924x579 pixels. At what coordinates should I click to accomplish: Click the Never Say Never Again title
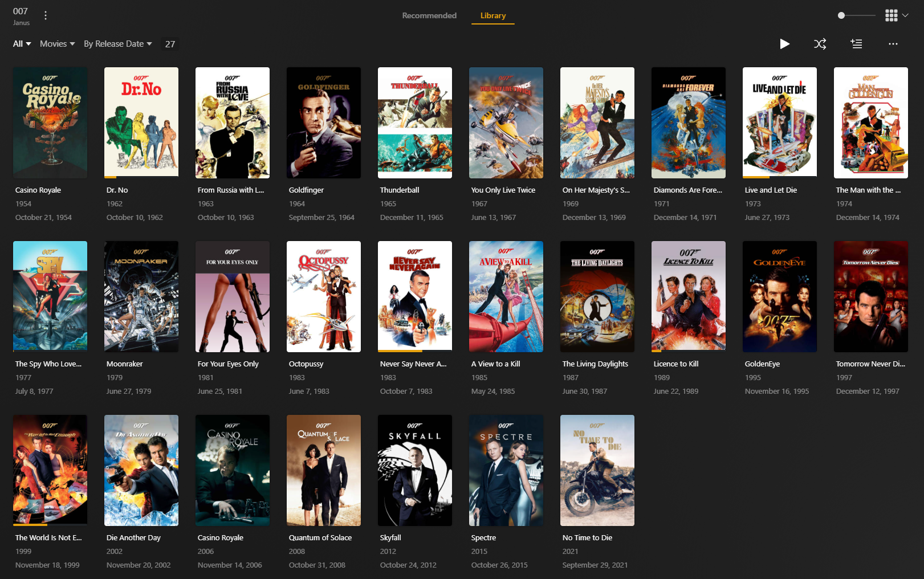pos(413,364)
